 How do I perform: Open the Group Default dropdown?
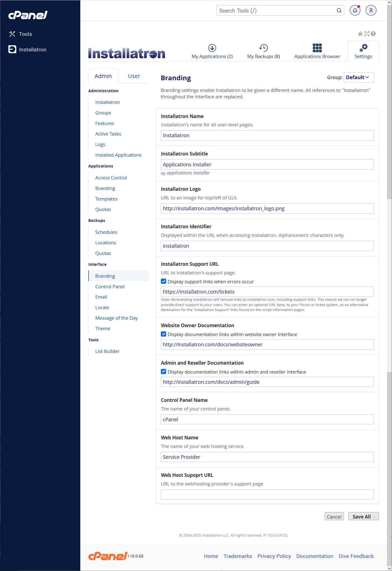(x=359, y=77)
